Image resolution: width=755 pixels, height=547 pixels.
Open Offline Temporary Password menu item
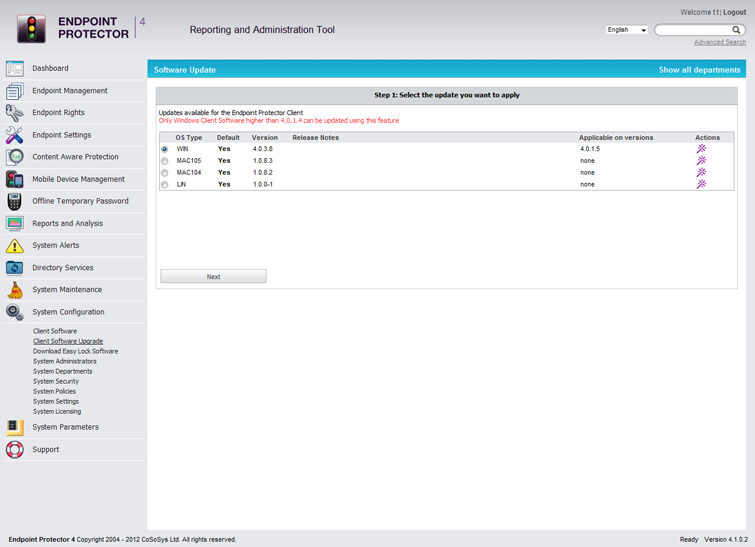tap(80, 201)
